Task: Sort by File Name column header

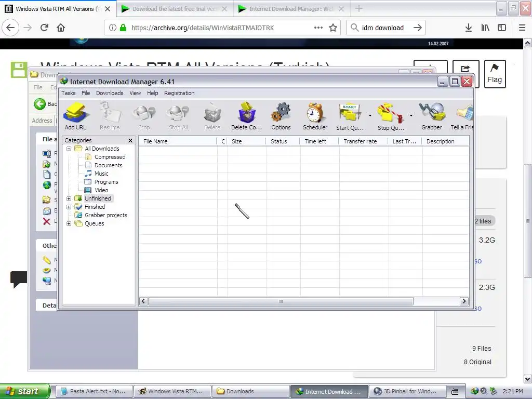Action: coord(178,141)
